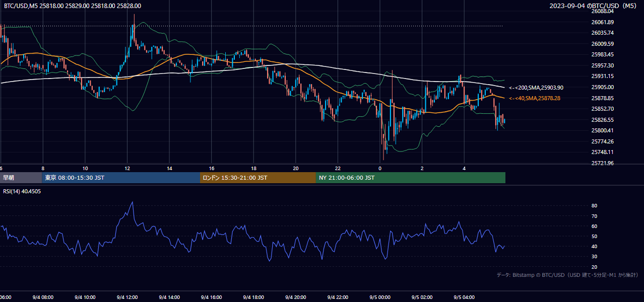Click price axis label 25800.41
Viewport: 644px width, 302px height.
[603, 130]
